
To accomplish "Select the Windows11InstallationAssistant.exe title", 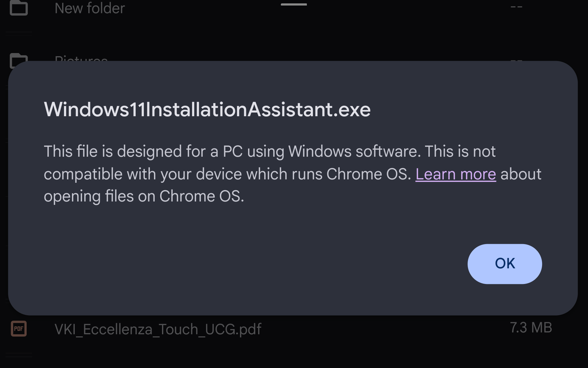I will [x=207, y=109].
